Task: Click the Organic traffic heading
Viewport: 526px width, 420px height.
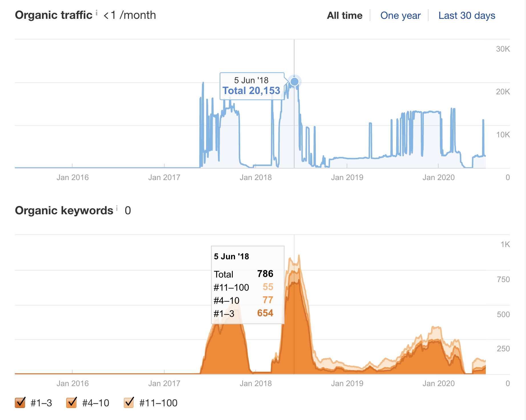Action: (x=54, y=15)
